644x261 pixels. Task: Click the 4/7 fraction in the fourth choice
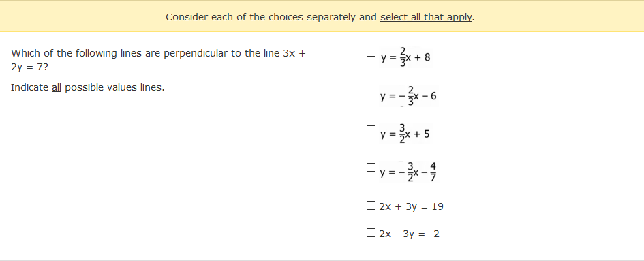[433, 172]
